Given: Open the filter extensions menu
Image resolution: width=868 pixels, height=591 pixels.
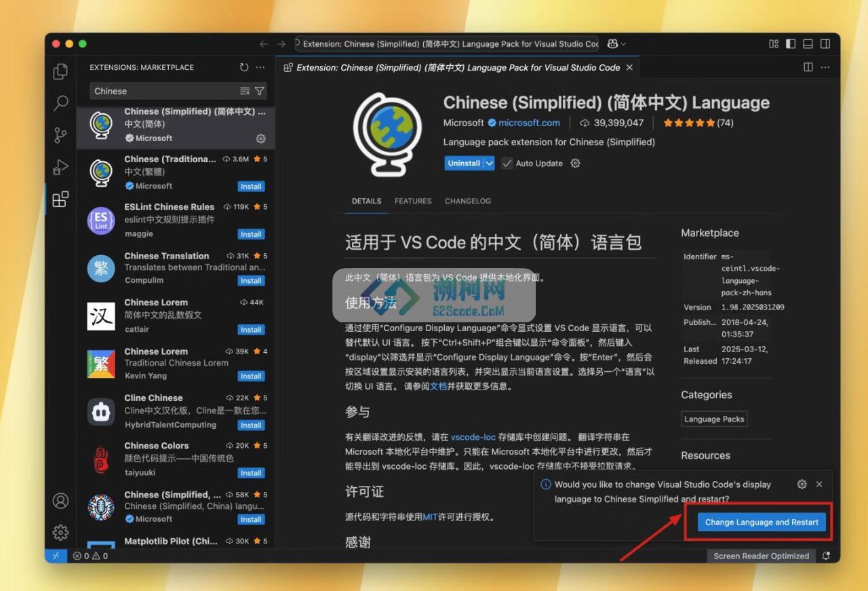Looking at the screenshot, I should tap(260, 91).
